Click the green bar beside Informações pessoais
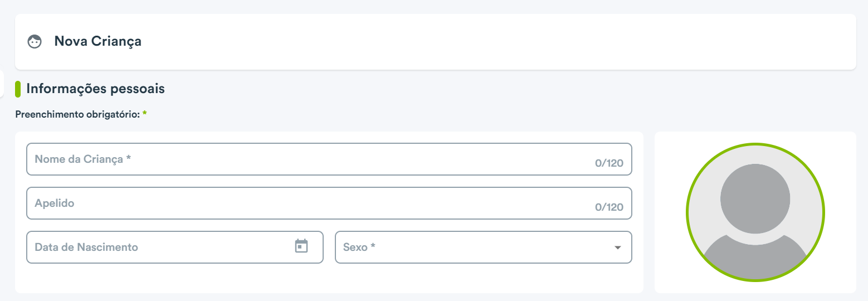The width and height of the screenshot is (868, 301). pyautogui.click(x=18, y=89)
